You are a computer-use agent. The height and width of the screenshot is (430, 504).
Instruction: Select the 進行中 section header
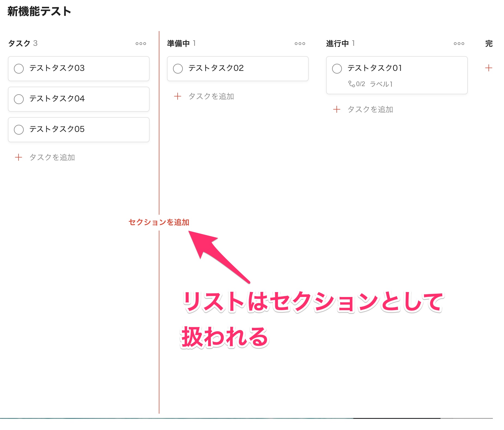coord(338,43)
